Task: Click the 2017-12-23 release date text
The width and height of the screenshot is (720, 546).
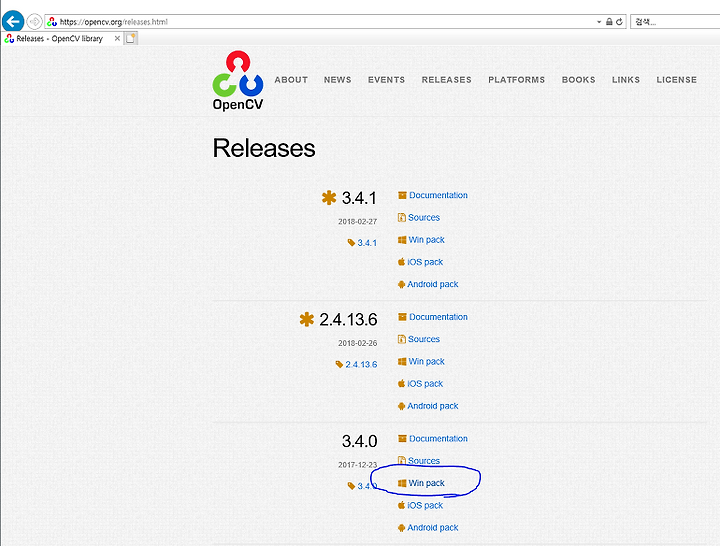Action: tap(358, 465)
